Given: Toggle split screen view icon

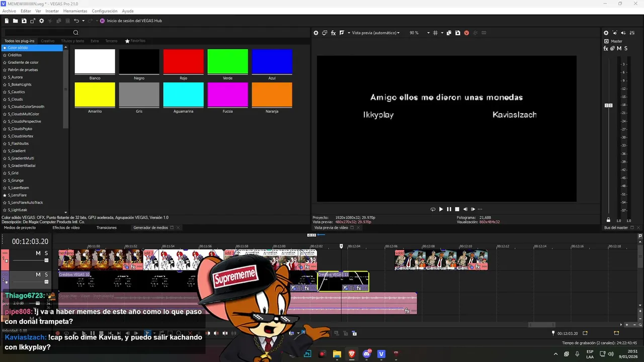Looking at the screenshot, I should pos(342,33).
